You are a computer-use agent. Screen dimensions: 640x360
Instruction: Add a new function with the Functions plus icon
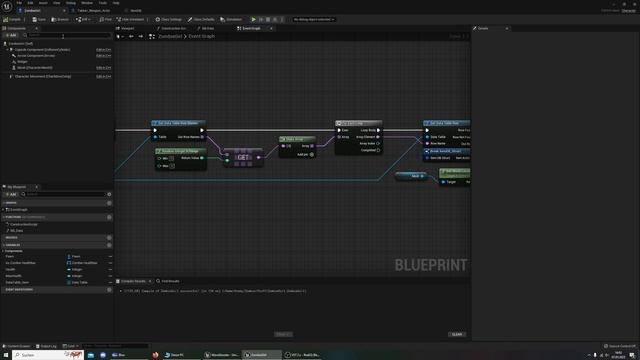pyautogui.click(x=109, y=217)
